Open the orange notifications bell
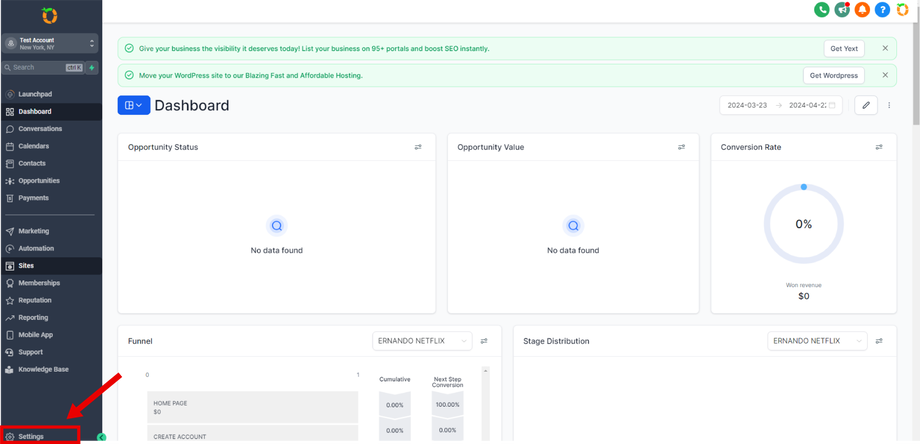 click(862, 10)
